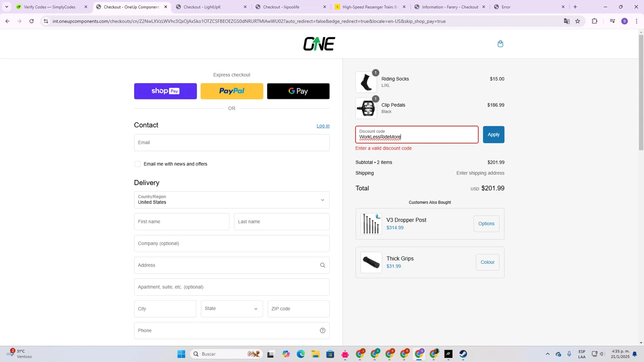
Task: View site information icon in address bar
Action: click(46, 21)
